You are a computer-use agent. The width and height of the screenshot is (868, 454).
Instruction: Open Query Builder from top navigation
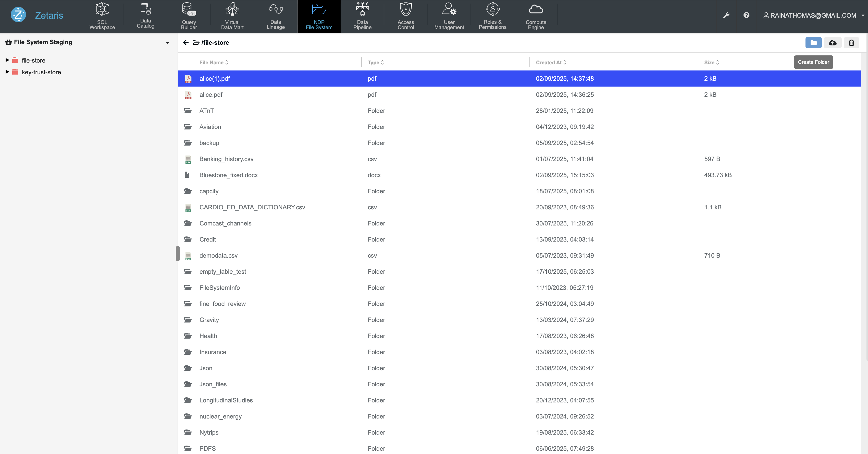pos(189,16)
